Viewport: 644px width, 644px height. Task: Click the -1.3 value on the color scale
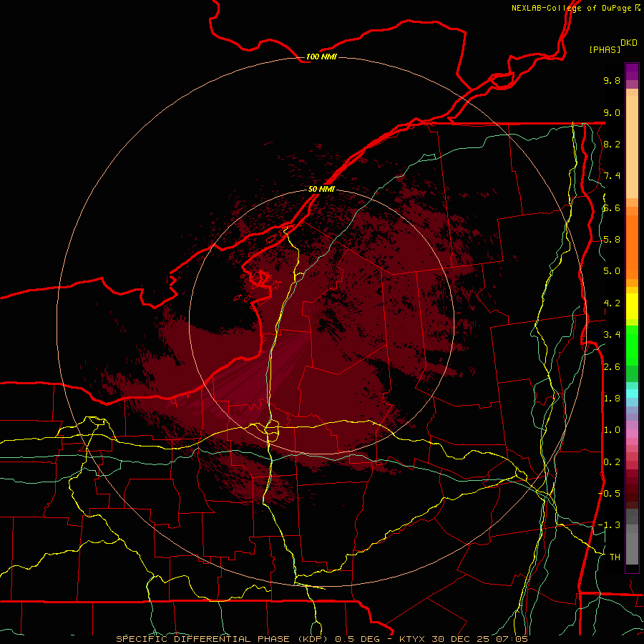click(x=609, y=525)
